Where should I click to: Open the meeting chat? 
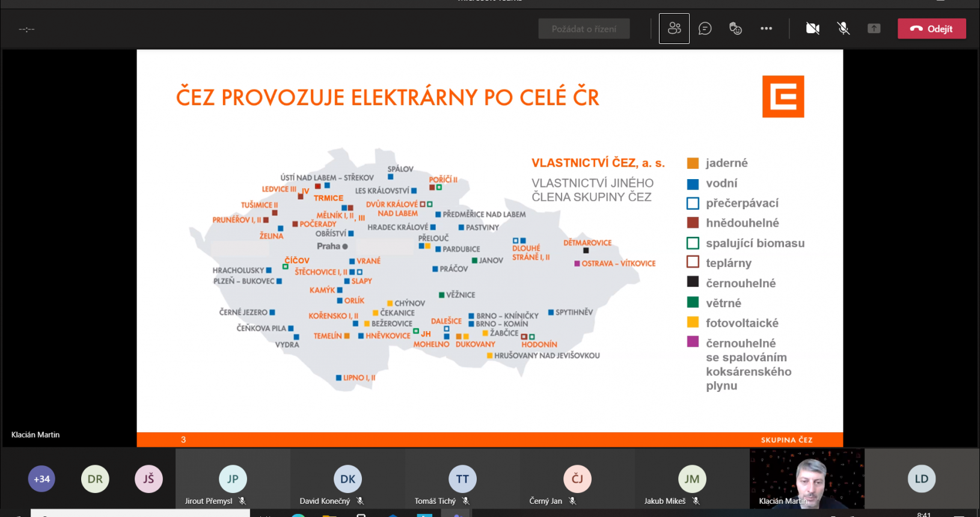pos(705,28)
